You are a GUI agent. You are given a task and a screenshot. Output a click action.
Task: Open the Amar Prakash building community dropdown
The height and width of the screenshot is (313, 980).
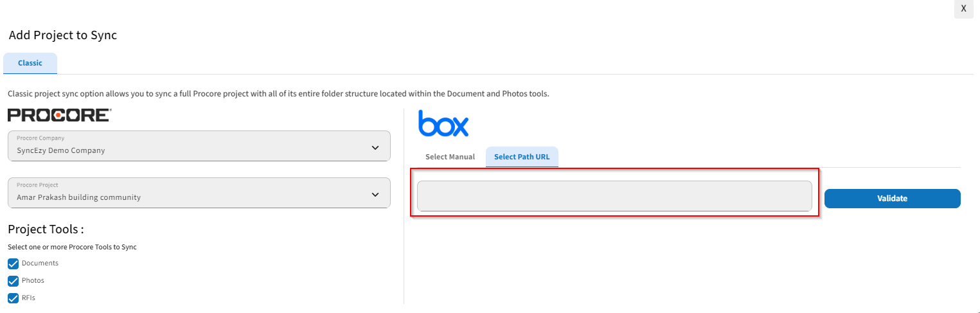point(199,193)
